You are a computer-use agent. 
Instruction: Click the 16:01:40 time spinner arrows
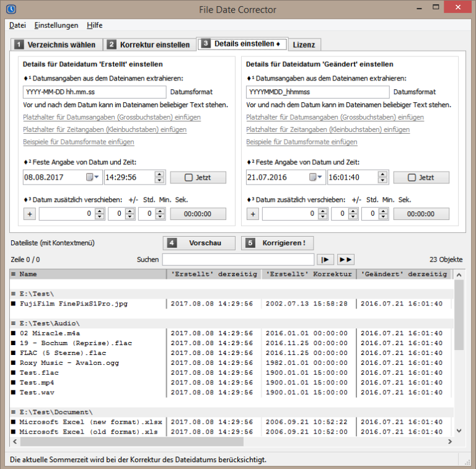pos(383,177)
